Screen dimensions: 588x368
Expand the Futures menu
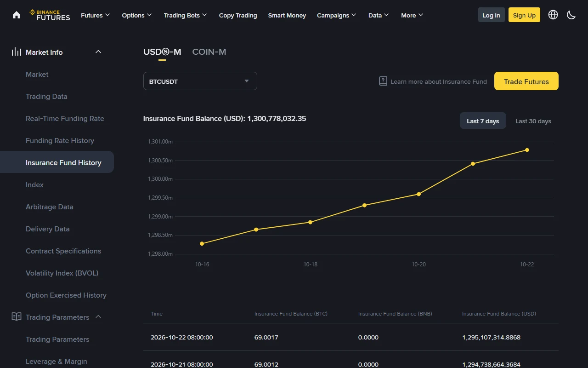(x=96, y=15)
